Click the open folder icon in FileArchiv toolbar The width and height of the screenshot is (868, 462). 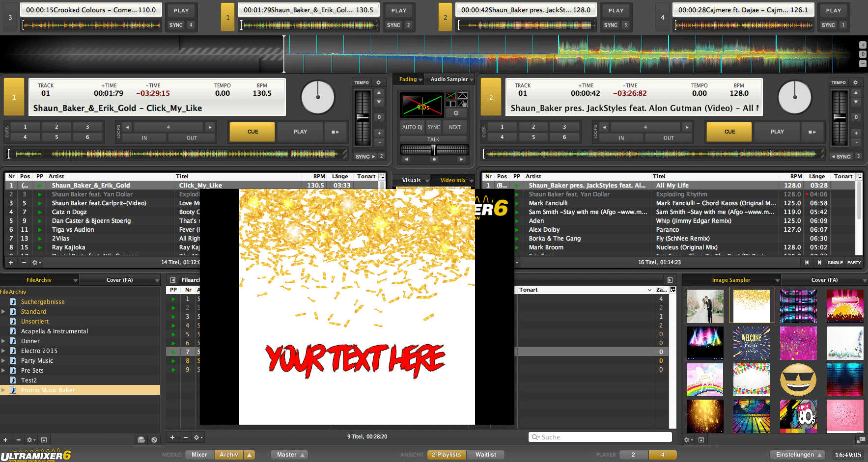[x=141, y=440]
